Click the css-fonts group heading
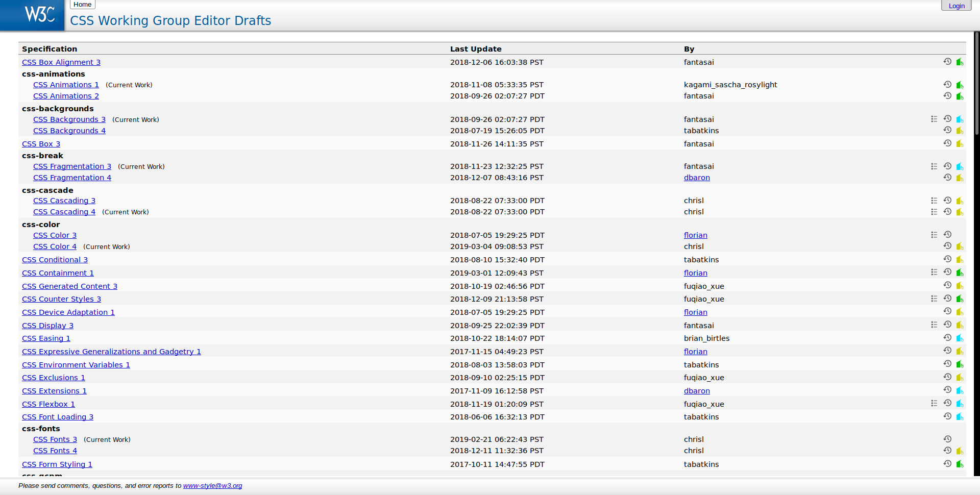 (41, 429)
